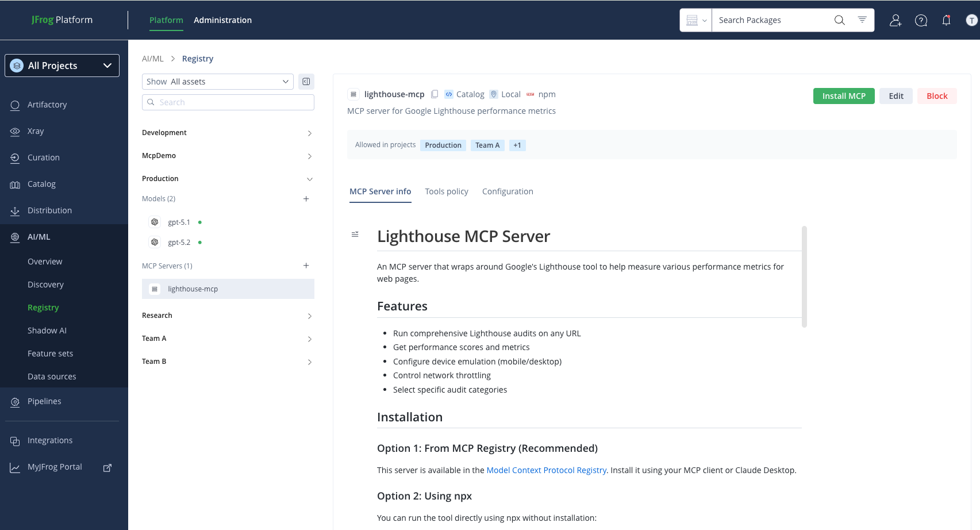Go to AI/ML Overview
Screen dimensions: 980x530
[45, 262]
